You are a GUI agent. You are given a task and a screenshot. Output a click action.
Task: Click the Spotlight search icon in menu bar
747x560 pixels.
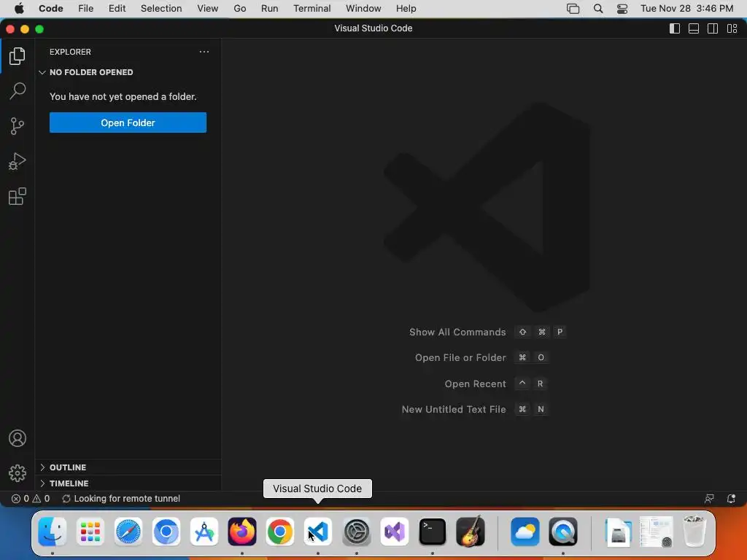(x=598, y=9)
